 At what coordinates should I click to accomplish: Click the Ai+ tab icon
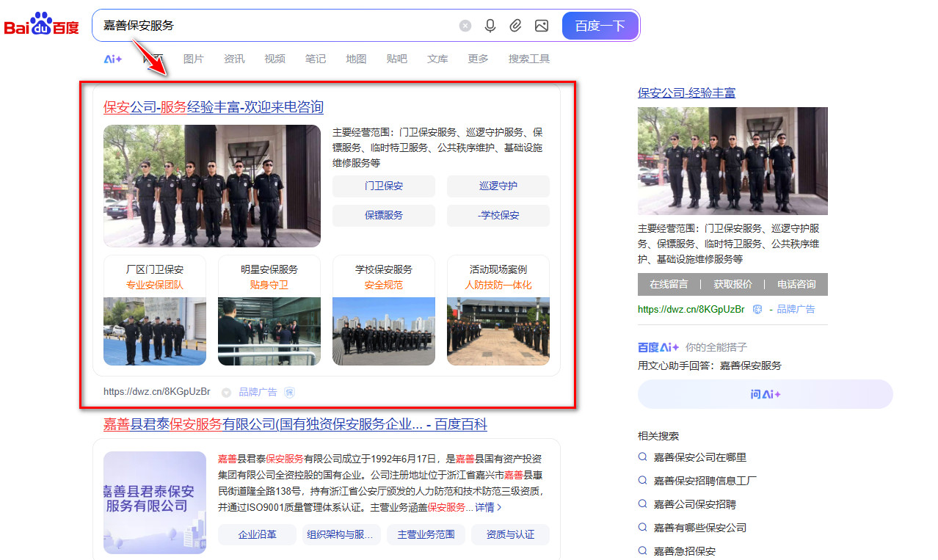pos(112,59)
